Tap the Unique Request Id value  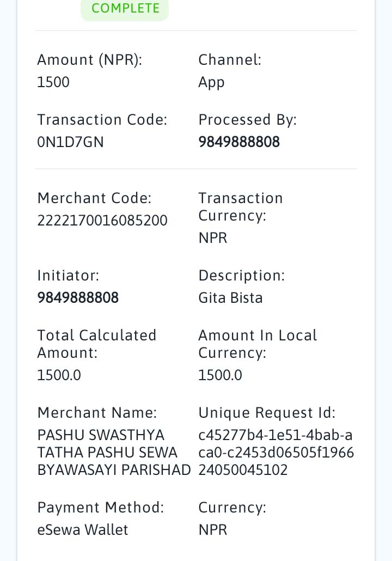point(276,453)
